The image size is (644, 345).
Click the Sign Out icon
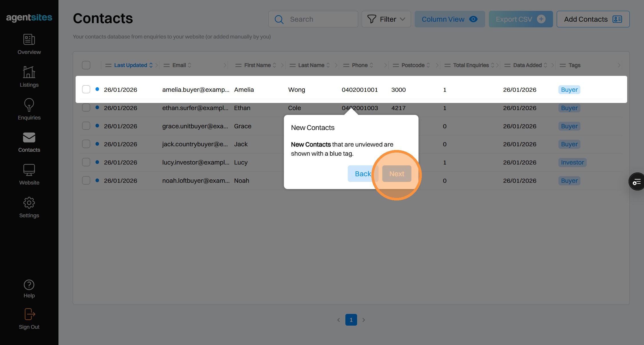click(x=29, y=314)
